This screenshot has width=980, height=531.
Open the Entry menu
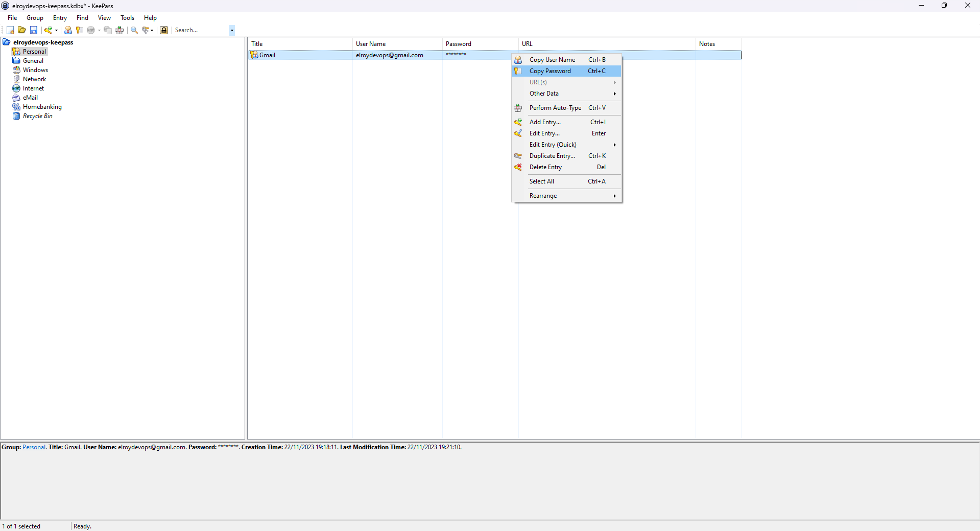(60, 18)
